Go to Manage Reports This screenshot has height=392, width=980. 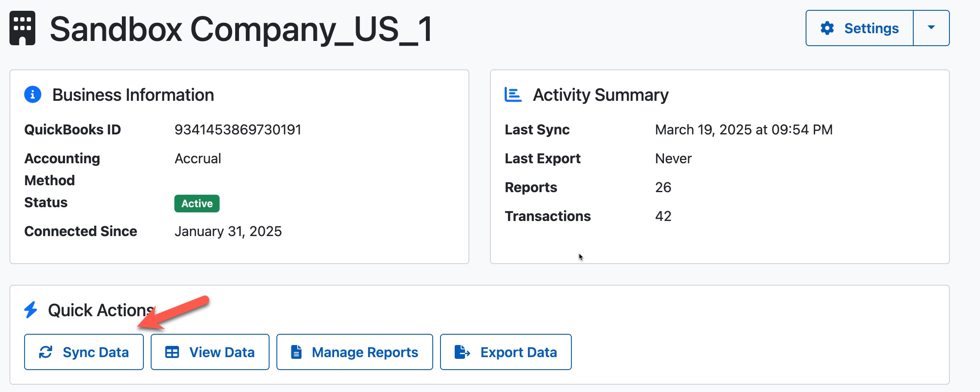pyautogui.click(x=355, y=352)
